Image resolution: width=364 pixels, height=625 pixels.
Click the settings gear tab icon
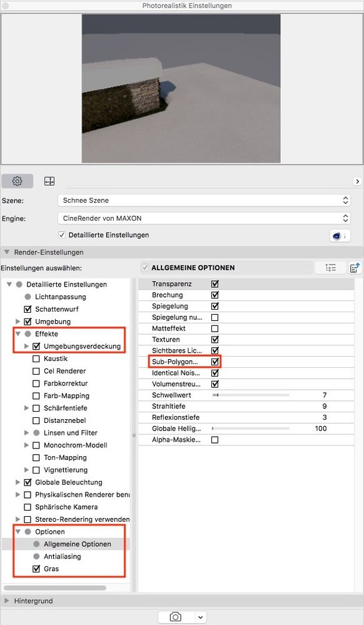tap(17, 181)
